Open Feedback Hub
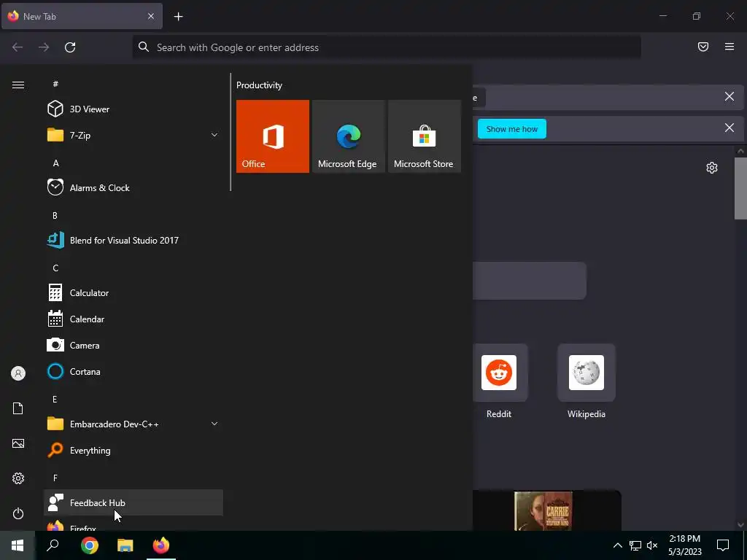Image resolution: width=747 pixels, height=560 pixels. (133, 502)
